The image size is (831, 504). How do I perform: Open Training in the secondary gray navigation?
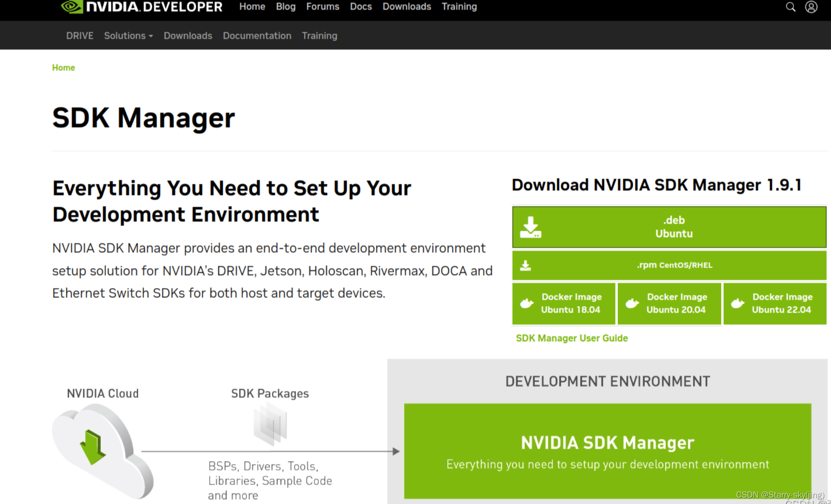point(319,36)
